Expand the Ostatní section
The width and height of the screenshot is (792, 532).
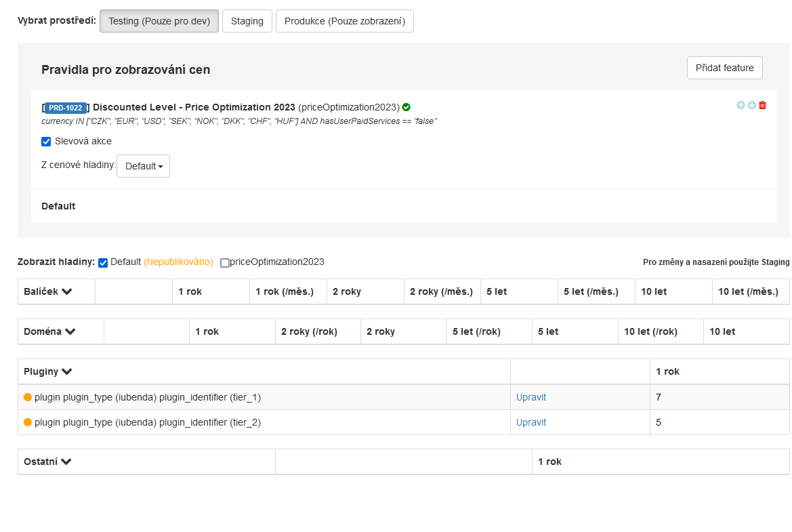click(x=66, y=462)
